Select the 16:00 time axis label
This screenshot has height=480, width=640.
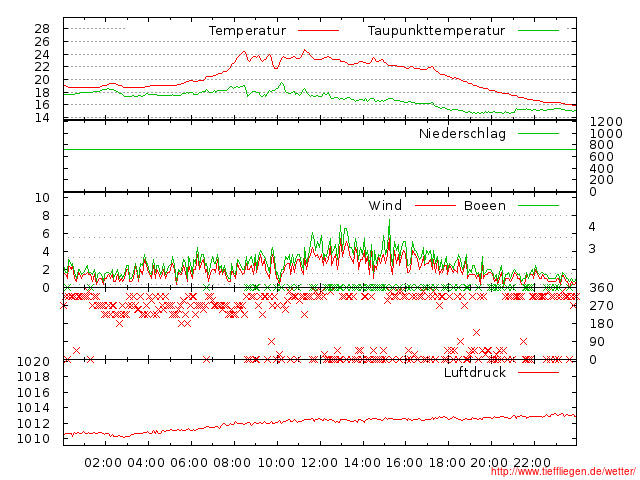(404, 463)
